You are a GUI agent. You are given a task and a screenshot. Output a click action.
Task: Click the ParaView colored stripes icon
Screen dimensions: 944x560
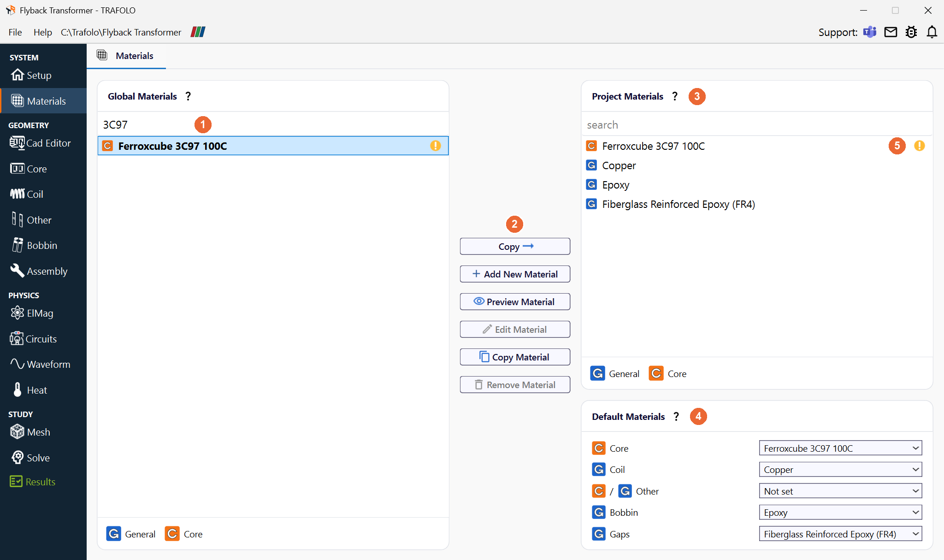click(x=198, y=32)
